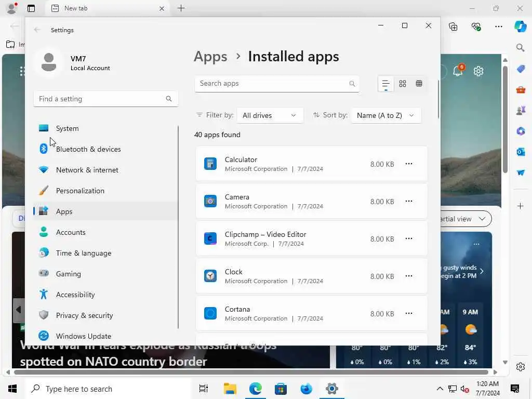532x399 pixels.
Task: Open Edge sidebar shopping tag icon
Action: (x=521, y=69)
